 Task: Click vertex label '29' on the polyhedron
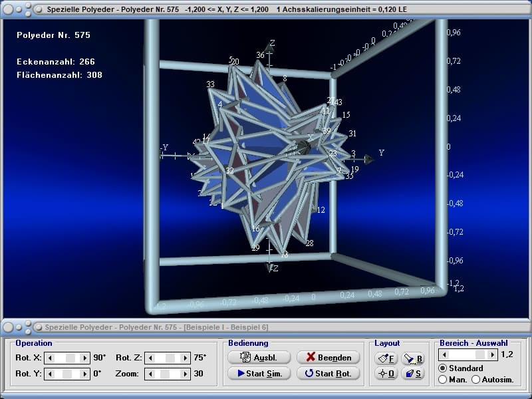[256, 247]
